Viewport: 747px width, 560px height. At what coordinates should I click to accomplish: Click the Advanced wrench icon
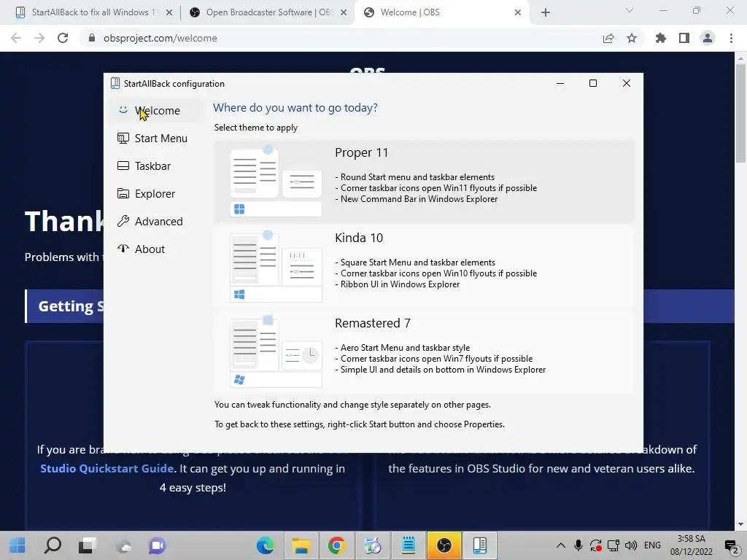pos(123,221)
